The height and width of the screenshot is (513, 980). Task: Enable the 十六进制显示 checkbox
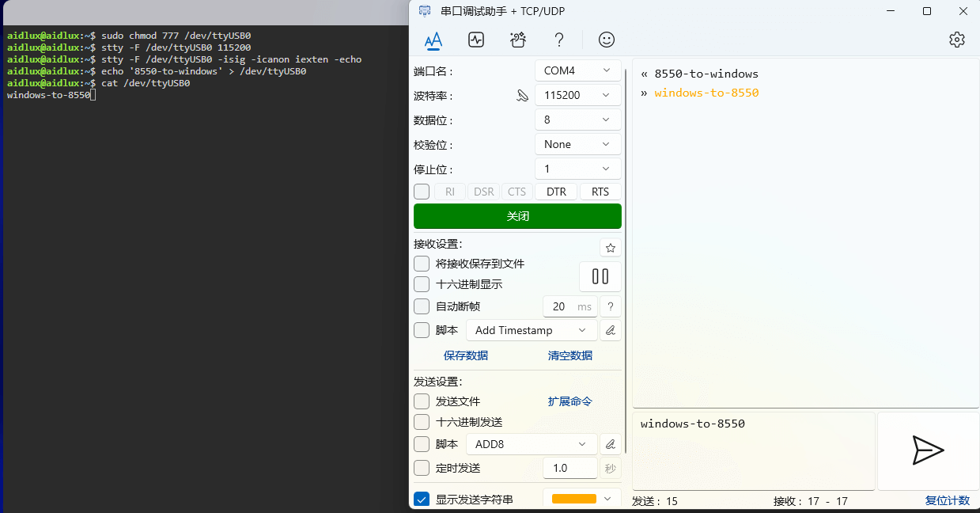tap(422, 284)
